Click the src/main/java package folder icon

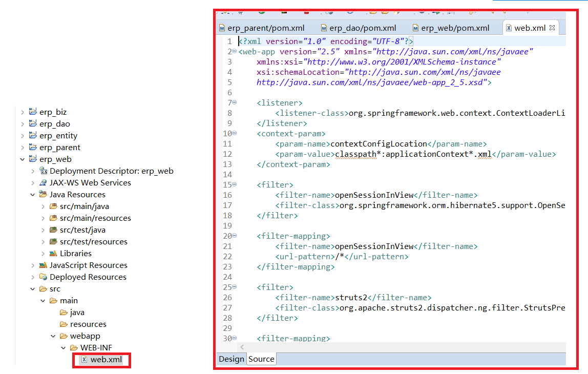pyautogui.click(x=54, y=206)
